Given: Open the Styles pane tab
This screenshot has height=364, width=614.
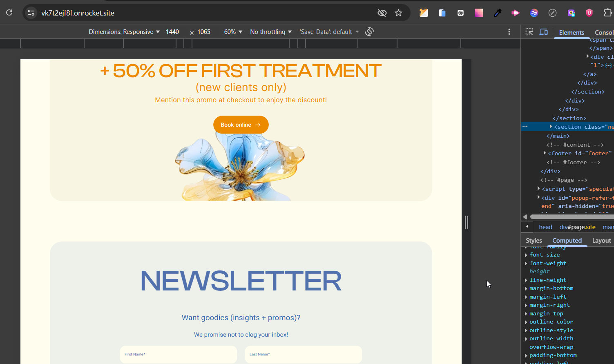Looking at the screenshot, I should click(534, 241).
